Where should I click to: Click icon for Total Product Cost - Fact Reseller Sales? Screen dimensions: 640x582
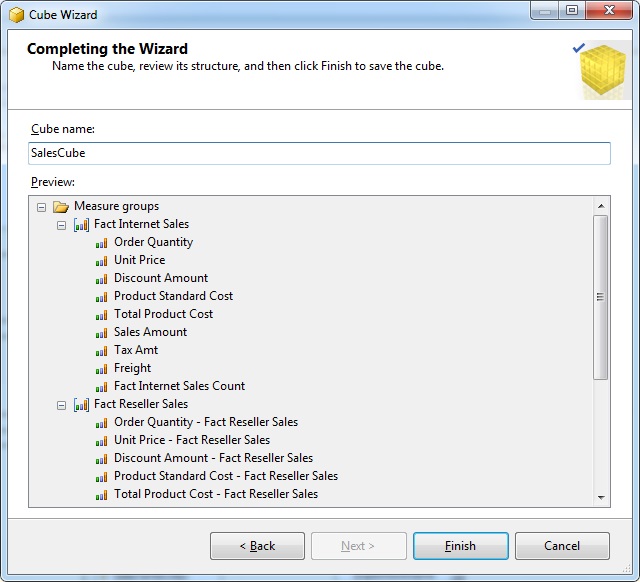(x=101, y=495)
